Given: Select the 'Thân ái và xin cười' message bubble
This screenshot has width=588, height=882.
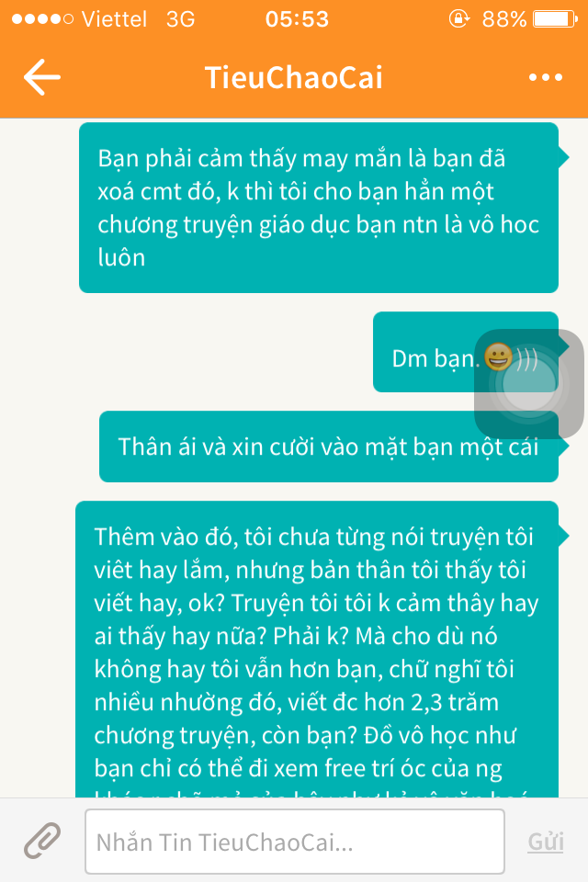Looking at the screenshot, I should 329,447.
